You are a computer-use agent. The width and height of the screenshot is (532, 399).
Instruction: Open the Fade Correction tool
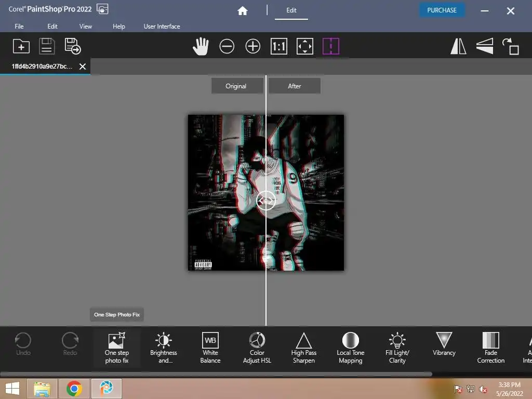490,348
